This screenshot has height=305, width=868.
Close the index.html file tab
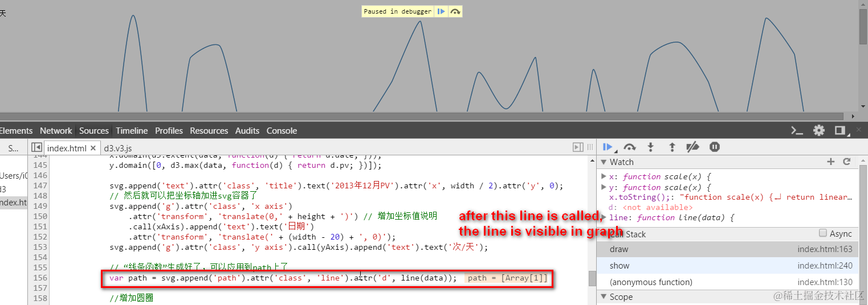tap(93, 148)
